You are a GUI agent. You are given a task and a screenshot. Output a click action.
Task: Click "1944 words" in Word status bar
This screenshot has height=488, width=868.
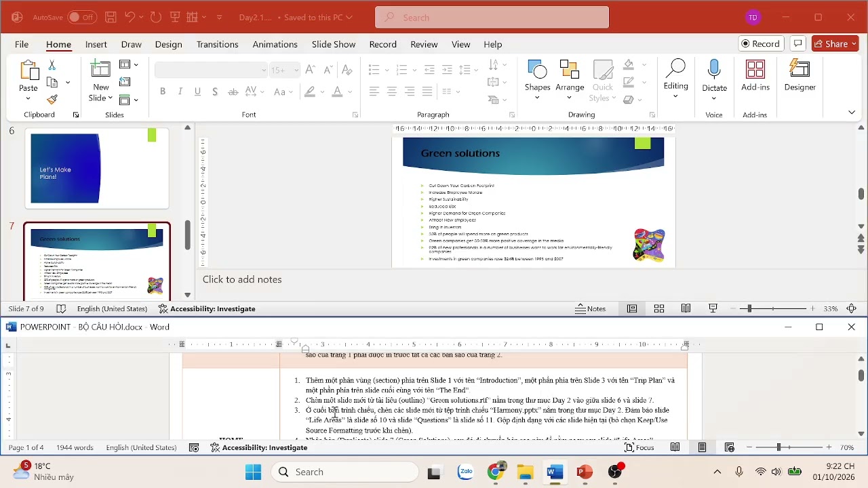[x=75, y=447]
